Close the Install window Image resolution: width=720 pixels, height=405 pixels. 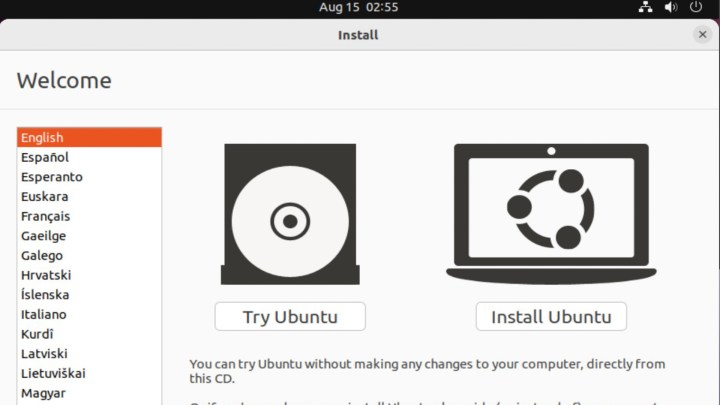tap(702, 35)
